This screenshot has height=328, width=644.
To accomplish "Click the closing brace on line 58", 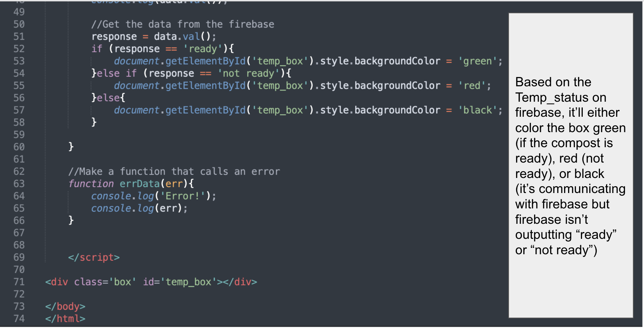I will coord(94,122).
